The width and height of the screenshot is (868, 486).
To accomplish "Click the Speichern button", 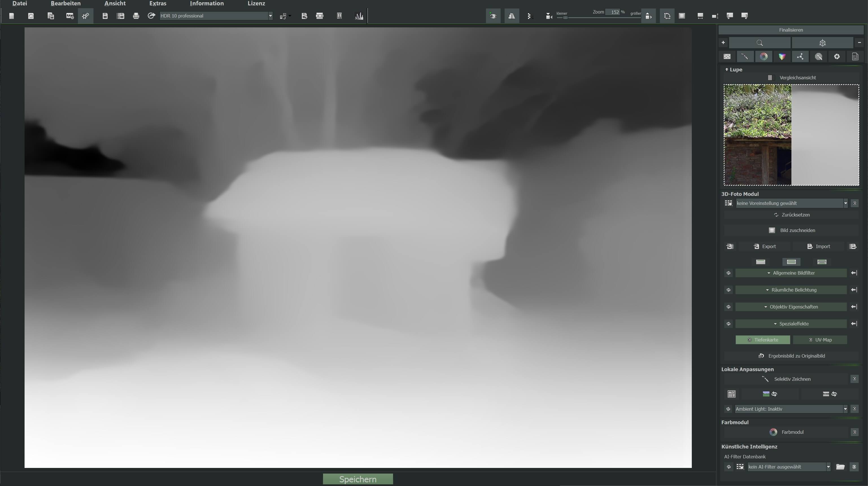I will 357,479.
